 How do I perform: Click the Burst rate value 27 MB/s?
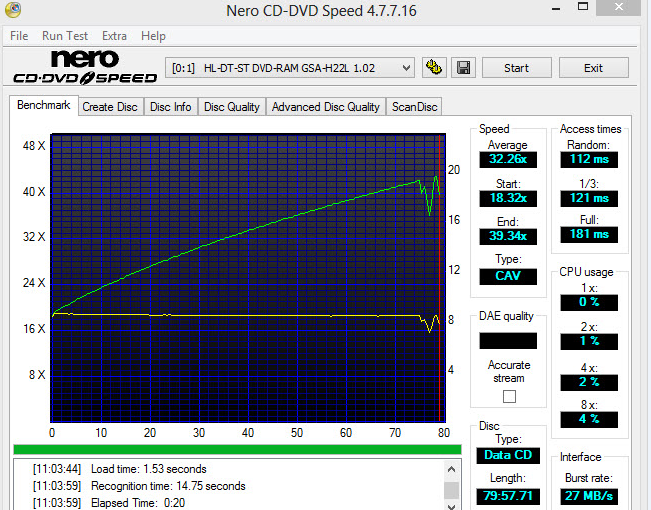pos(589,496)
